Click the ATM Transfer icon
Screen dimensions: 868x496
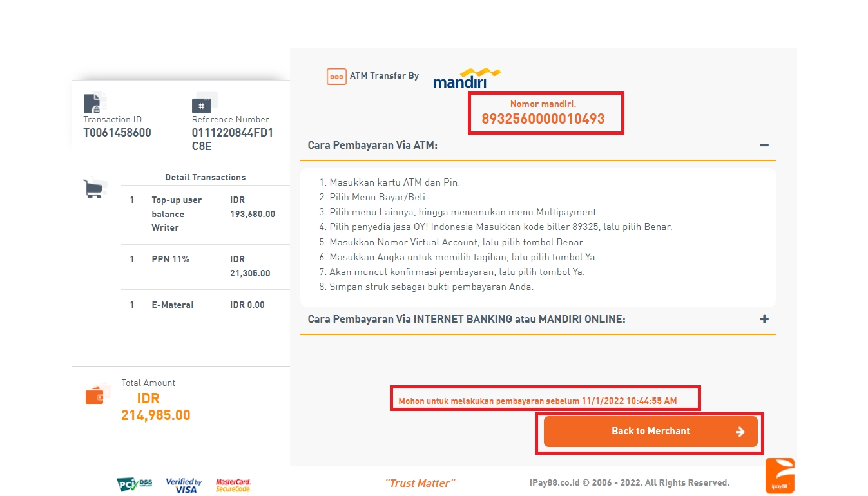point(336,77)
